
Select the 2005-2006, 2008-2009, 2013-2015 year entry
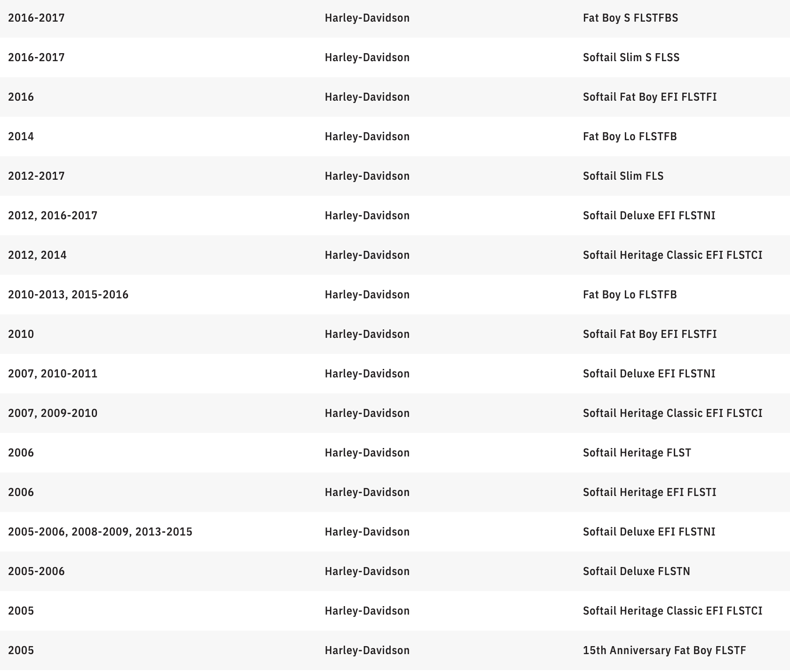100,532
